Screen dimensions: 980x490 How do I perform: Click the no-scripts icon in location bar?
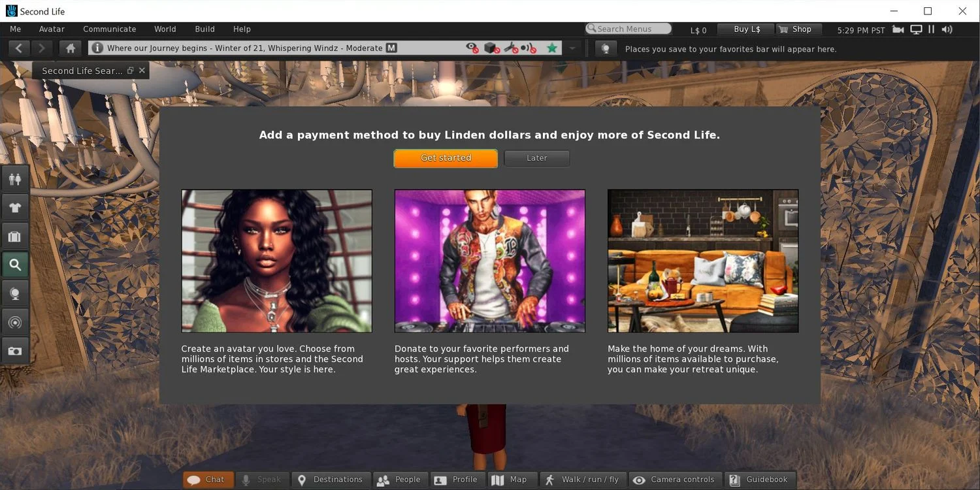point(512,48)
